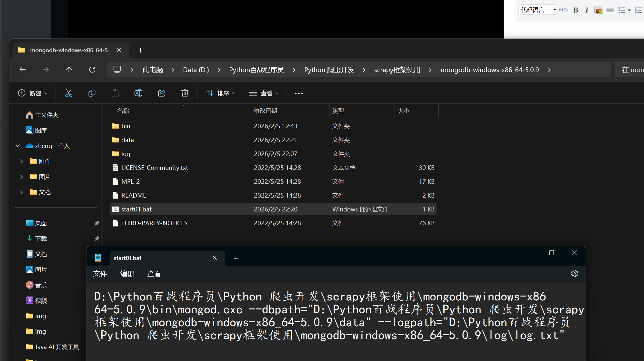Click the Cut scissors icon in toolbar
Screen dimensions: 644x361
click(68, 93)
